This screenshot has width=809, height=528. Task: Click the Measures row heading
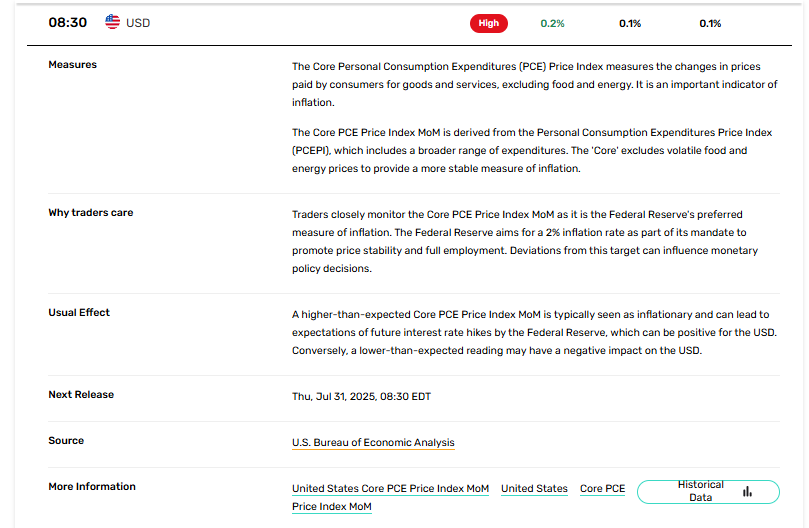(73, 65)
